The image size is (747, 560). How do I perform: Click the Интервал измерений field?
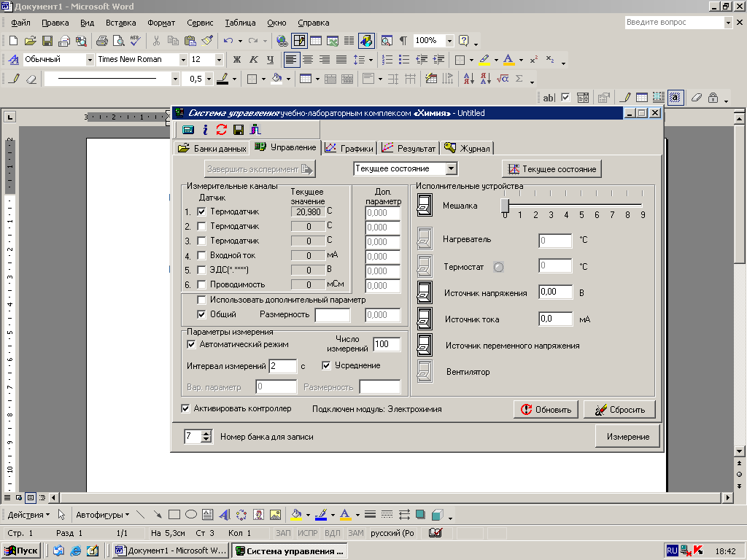tap(283, 366)
